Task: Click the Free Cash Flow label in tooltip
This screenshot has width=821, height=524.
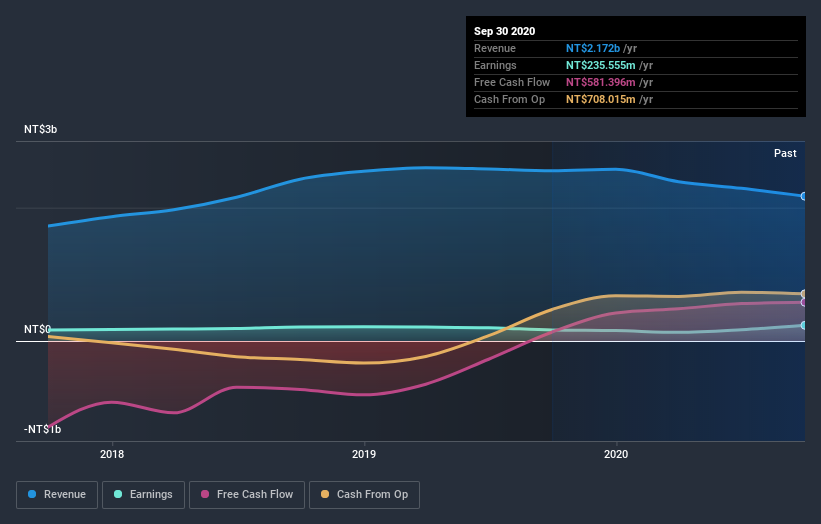Action: [x=512, y=82]
